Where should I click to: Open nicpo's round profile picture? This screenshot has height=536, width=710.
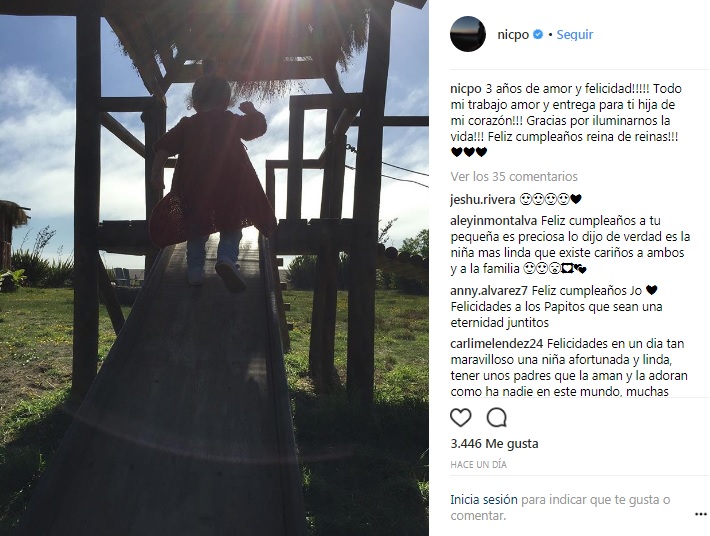(468, 34)
